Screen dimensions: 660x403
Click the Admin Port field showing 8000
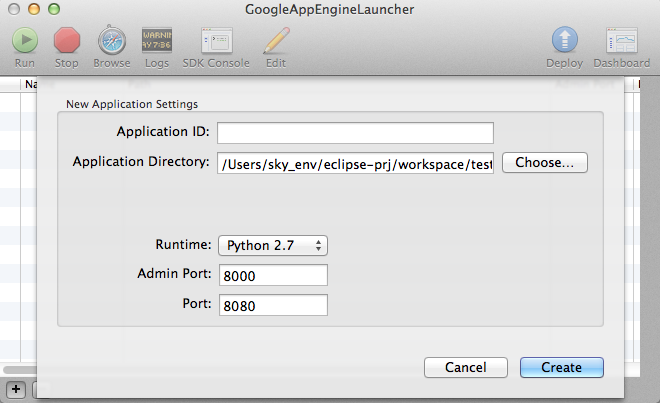click(273, 275)
